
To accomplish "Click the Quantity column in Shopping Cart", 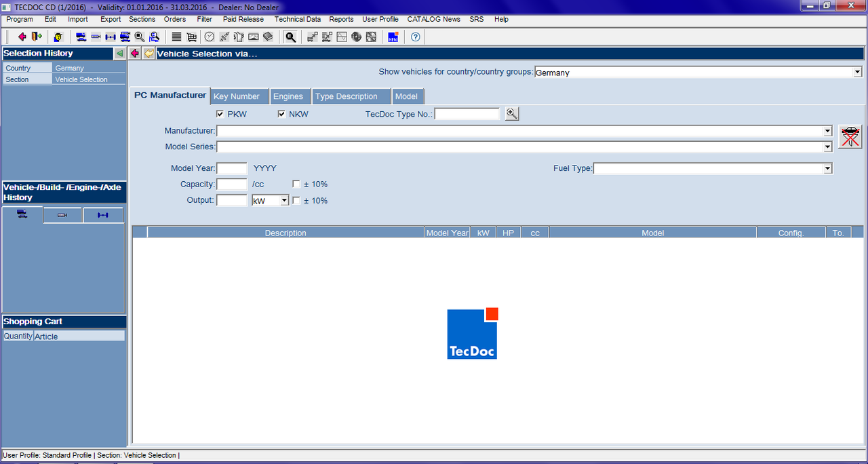I will [18, 336].
